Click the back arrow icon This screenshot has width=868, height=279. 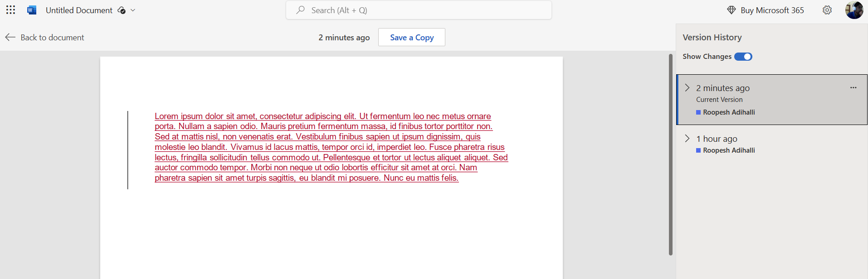tap(10, 37)
